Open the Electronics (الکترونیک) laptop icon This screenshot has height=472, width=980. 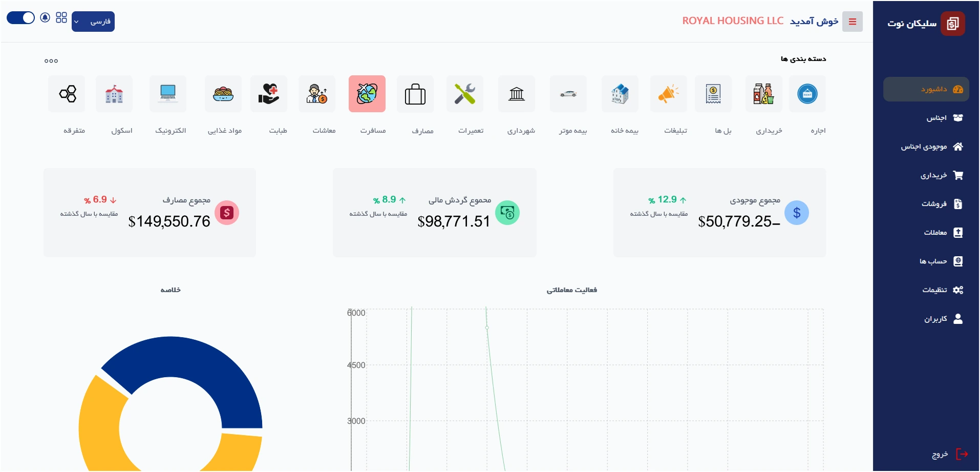pos(167,94)
